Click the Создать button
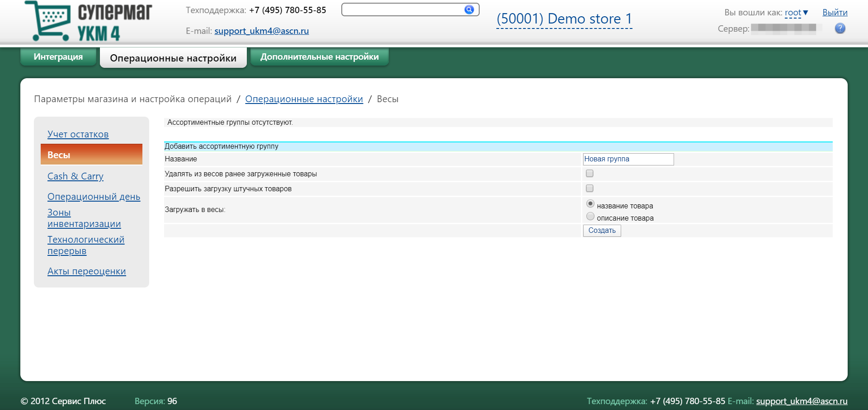 click(x=602, y=231)
